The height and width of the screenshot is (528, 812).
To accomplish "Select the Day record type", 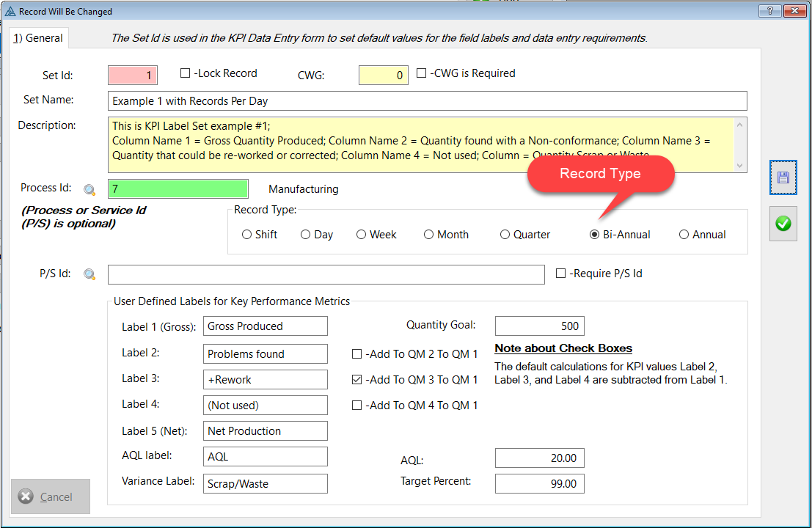I will click(x=303, y=235).
